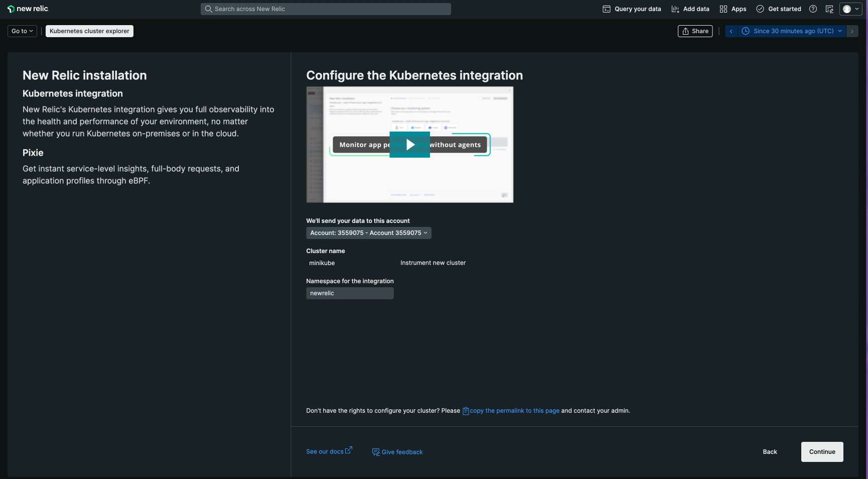Open Get started checklist

click(x=779, y=9)
